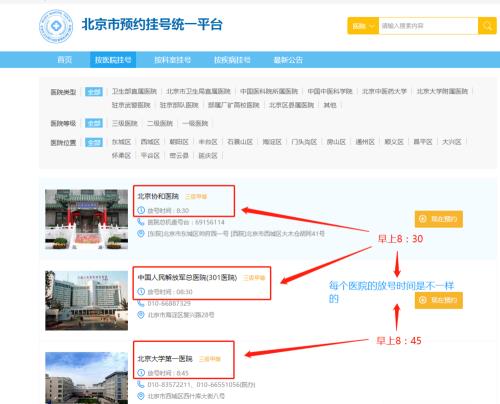Filter by 驻京部队医院

179,105
